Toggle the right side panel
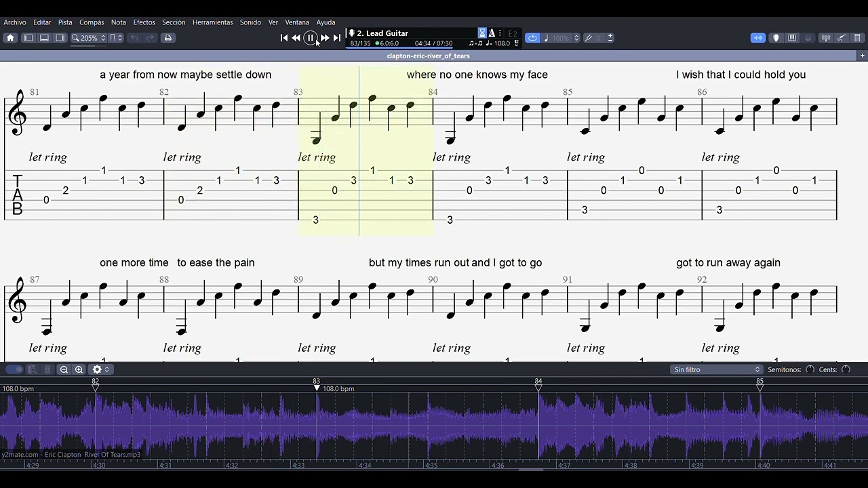The image size is (868, 488). coord(60,38)
